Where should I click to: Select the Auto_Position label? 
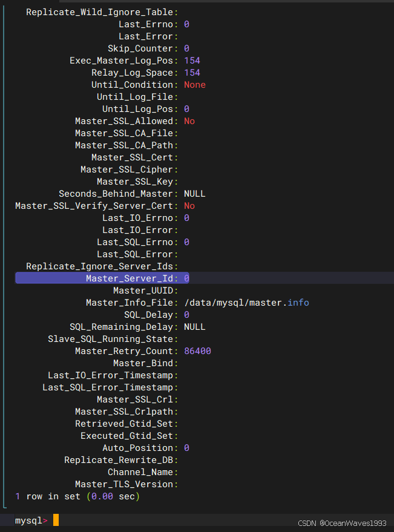138,448
